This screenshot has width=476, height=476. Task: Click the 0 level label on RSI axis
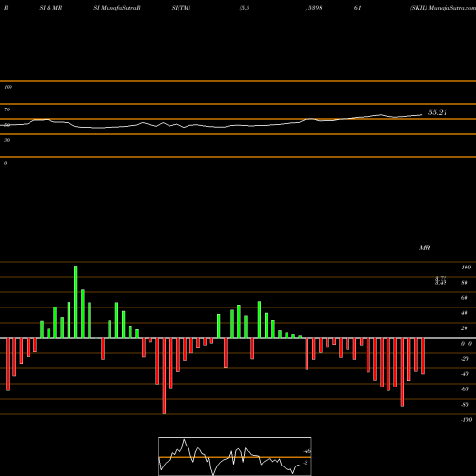[5, 163]
